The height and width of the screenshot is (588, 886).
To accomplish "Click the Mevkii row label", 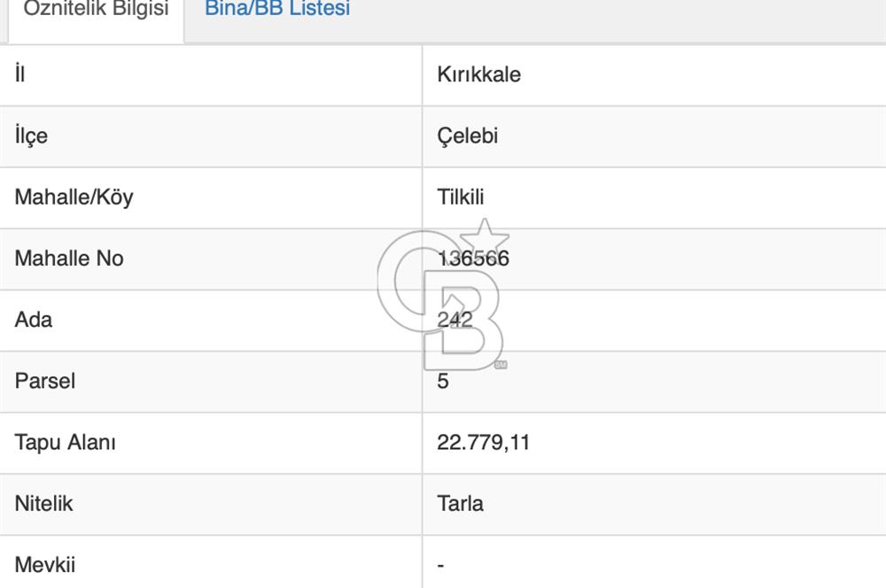I will click(43, 564).
